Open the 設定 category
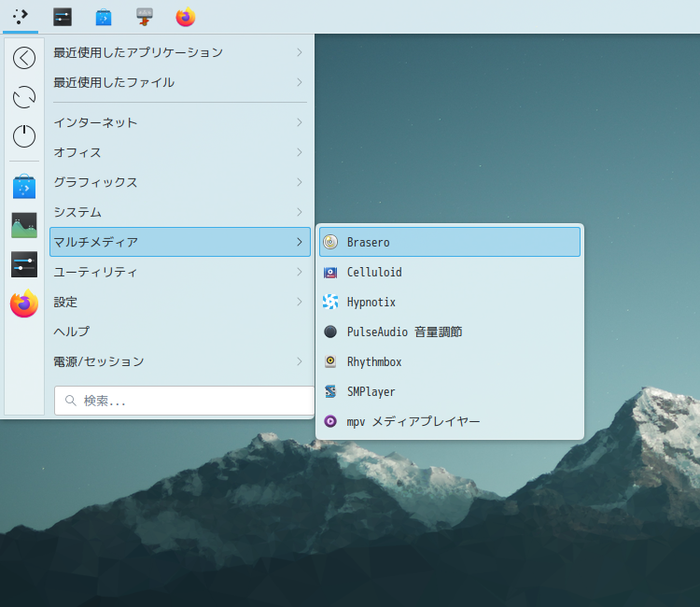This screenshot has width=700, height=607. (x=180, y=302)
